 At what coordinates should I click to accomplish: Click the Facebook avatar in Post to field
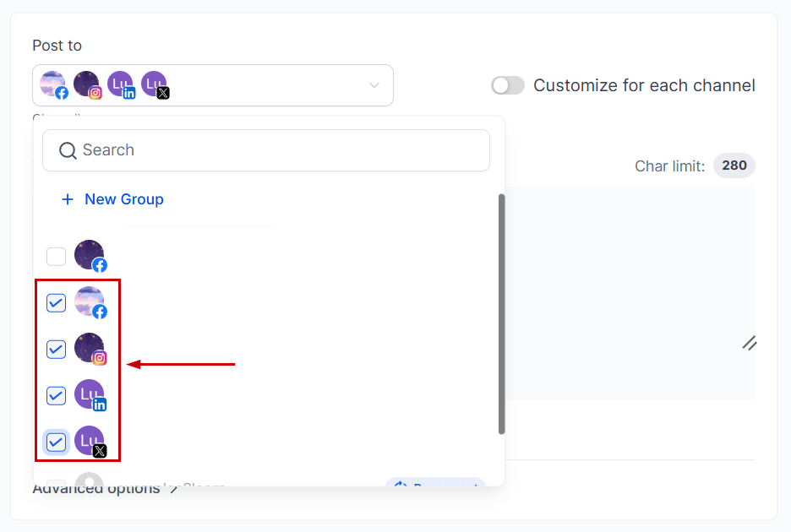pos(53,84)
